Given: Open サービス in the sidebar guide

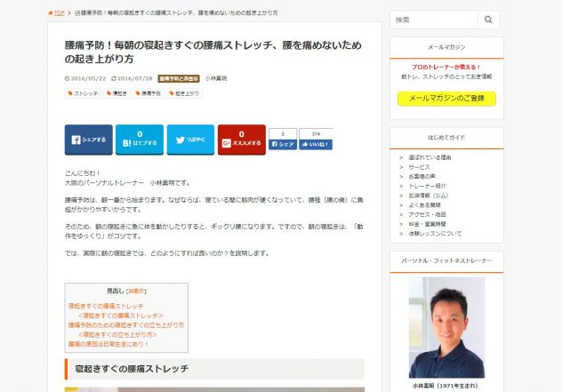Looking at the screenshot, I should pyautogui.click(x=419, y=167).
